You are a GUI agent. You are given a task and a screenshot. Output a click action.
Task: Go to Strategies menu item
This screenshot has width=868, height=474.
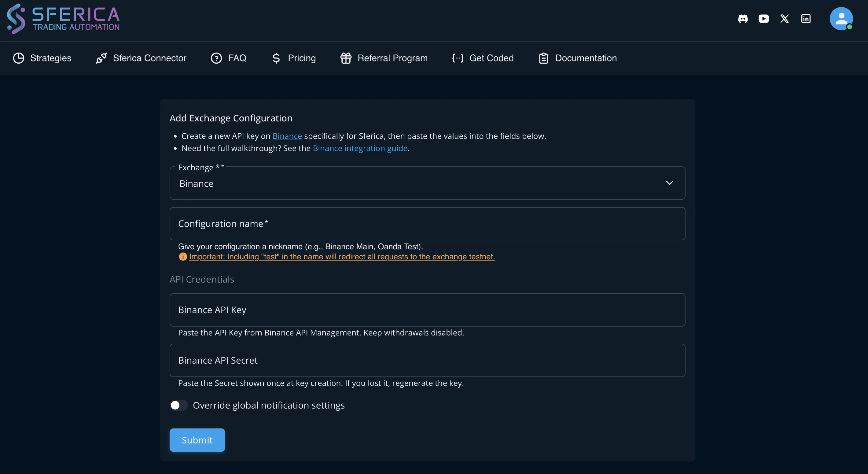42,58
